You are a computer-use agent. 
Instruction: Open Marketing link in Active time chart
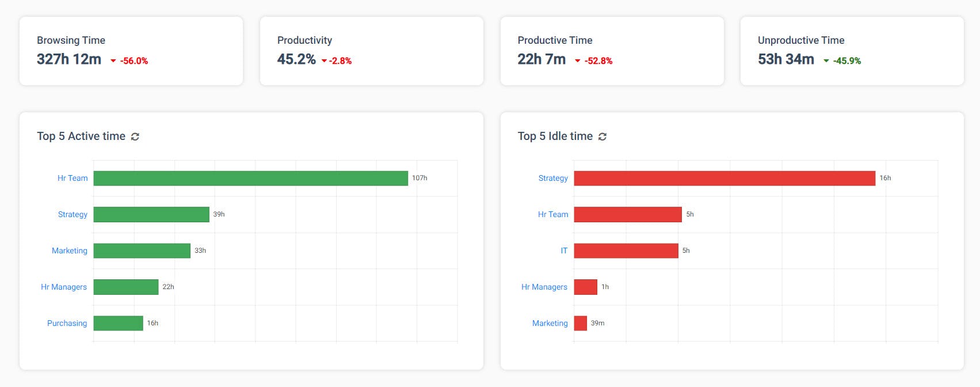point(70,251)
